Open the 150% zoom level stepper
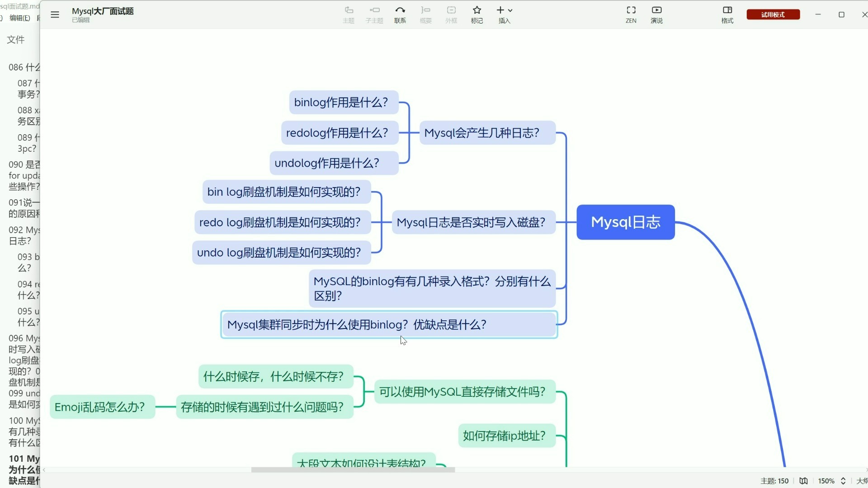 (x=843, y=481)
